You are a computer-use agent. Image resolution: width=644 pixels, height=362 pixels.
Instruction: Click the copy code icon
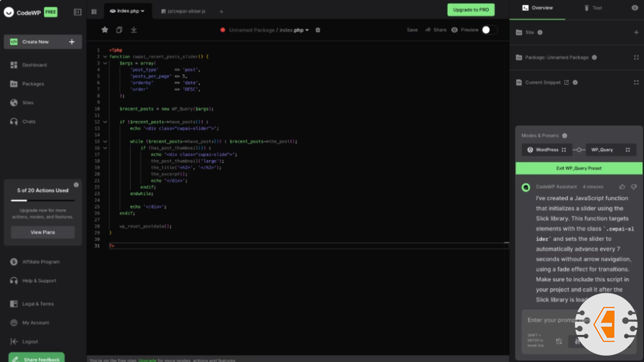[119, 30]
